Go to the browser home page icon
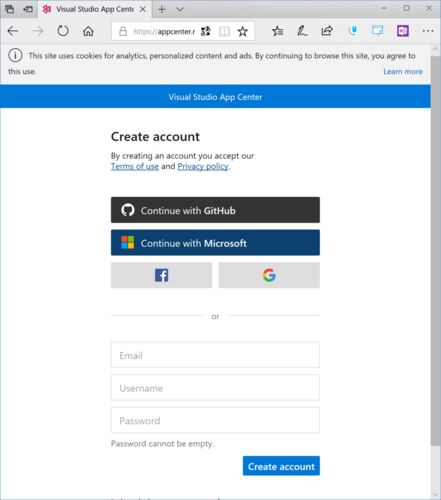The width and height of the screenshot is (441, 500). click(88, 31)
